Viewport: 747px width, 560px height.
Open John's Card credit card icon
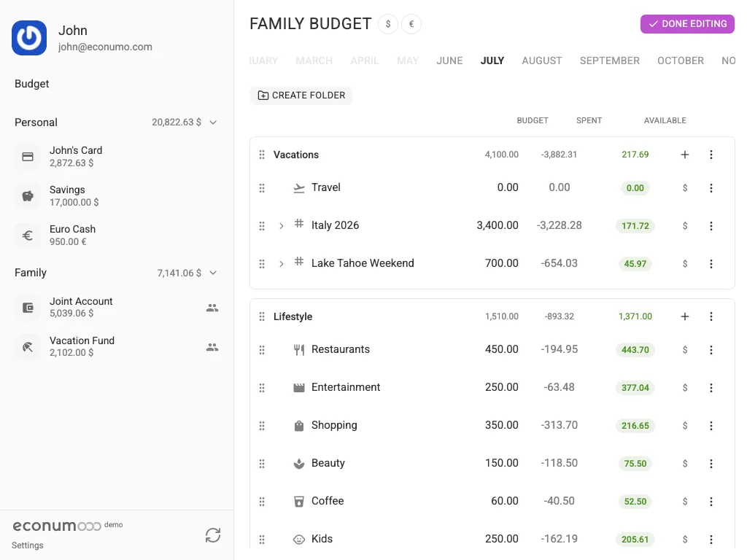point(28,157)
